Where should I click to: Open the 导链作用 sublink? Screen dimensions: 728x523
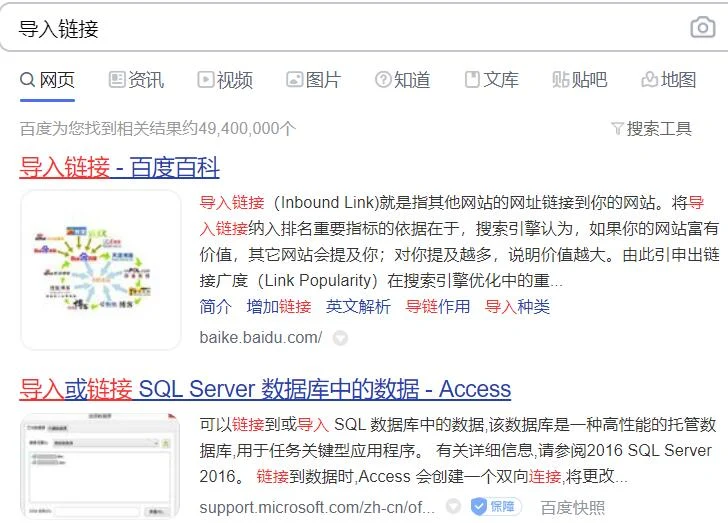(438, 307)
